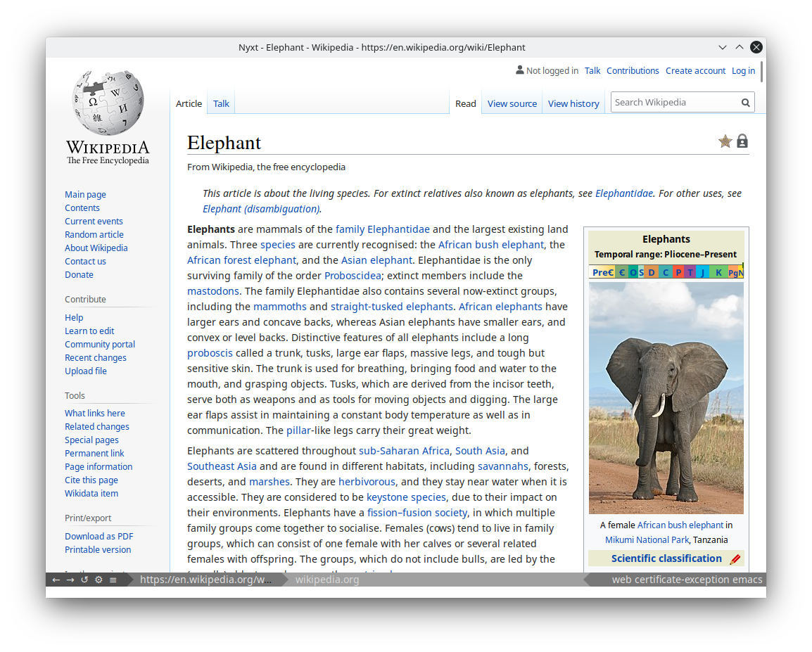Click the page vertical scrollbar
The height and width of the screenshot is (652, 812).
tap(762, 72)
